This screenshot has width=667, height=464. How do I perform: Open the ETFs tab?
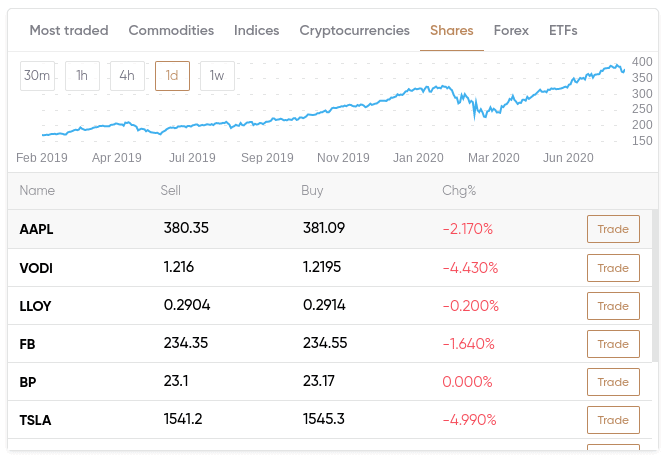click(x=563, y=31)
